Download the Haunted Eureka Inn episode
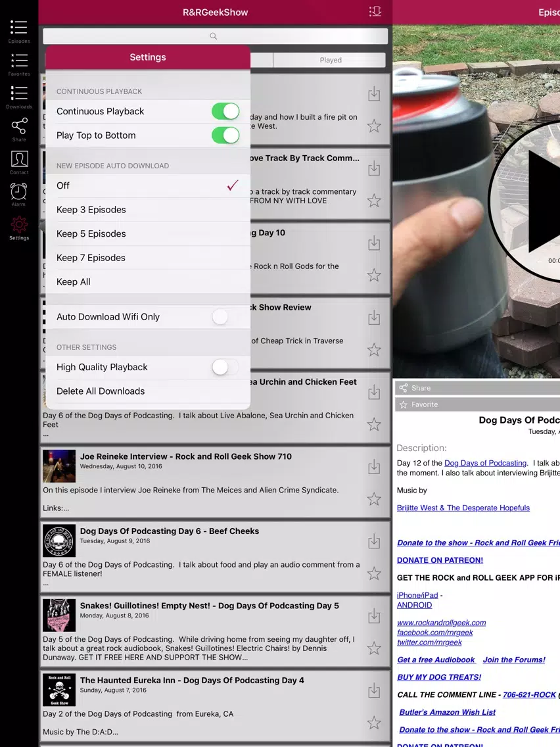The width and height of the screenshot is (560, 747). 374,690
